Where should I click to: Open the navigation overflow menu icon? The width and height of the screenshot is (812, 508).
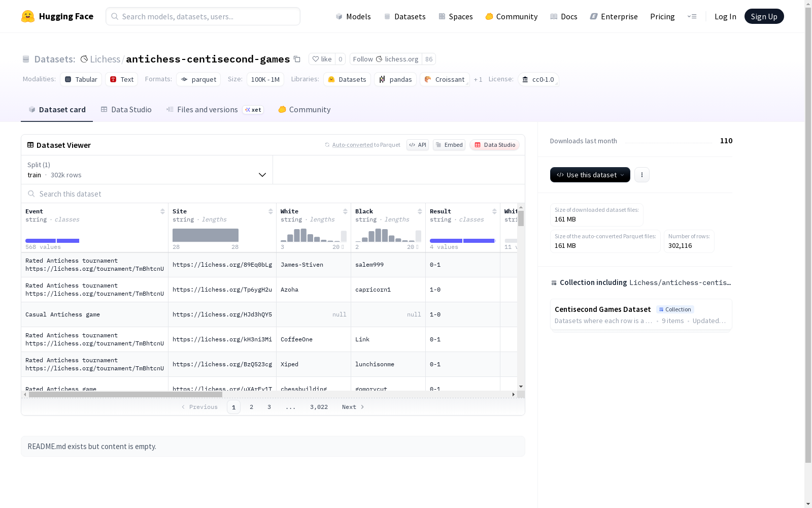pyautogui.click(x=692, y=16)
